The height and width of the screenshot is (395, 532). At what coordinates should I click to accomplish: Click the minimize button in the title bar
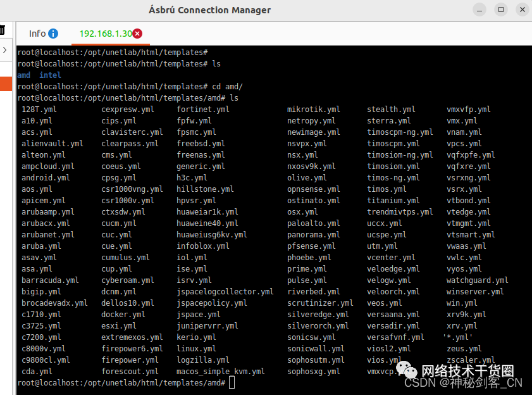pyautogui.click(x=479, y=9)
